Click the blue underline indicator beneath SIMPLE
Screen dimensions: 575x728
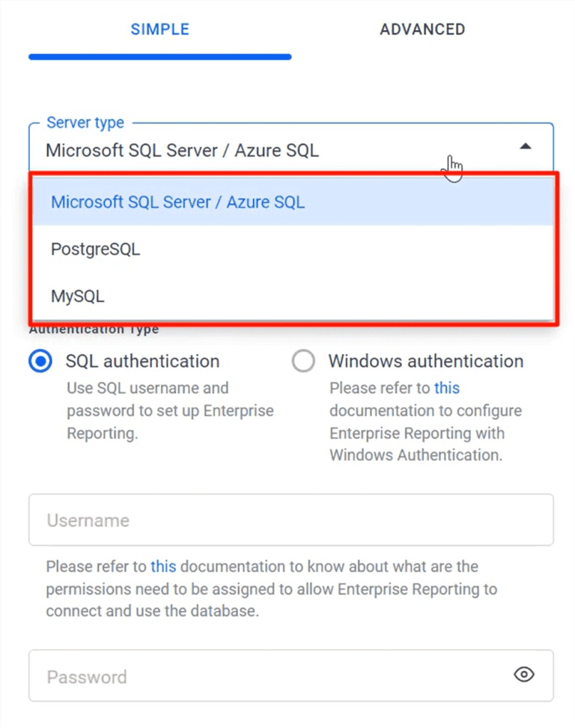point(160,57)
